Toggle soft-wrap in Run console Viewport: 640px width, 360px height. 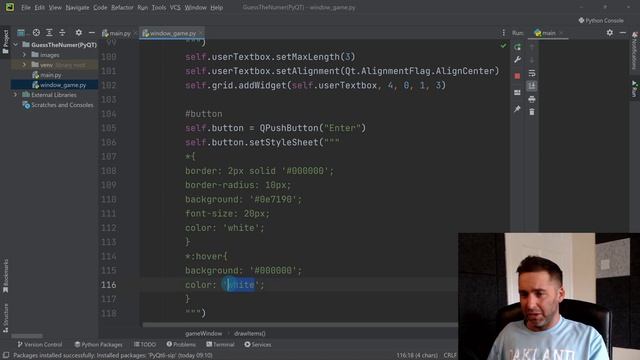point(532,73)
